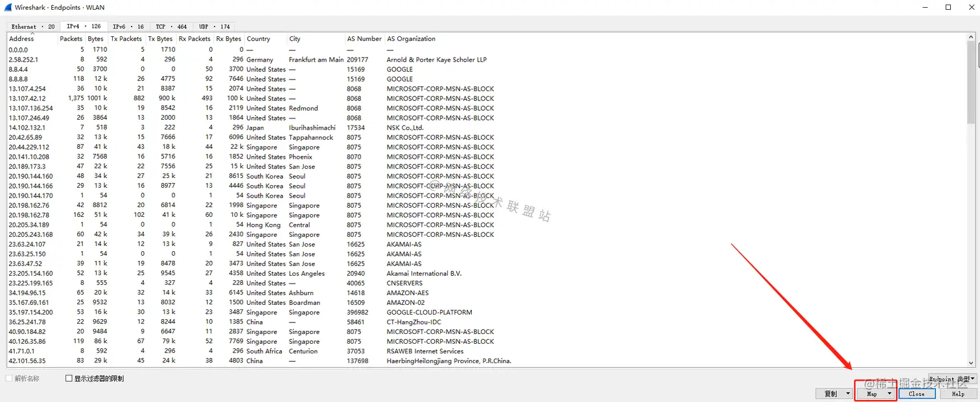The height and width of the screenshot is (402, 980).
Task: Click the vertical scrollbar thumb
Action: coord(971,82)
